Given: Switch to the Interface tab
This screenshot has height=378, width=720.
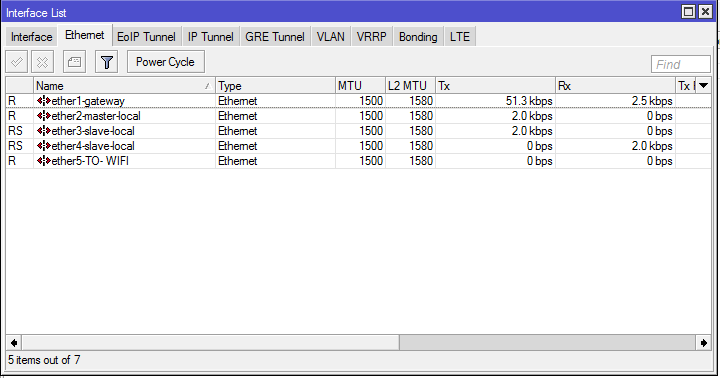Looking at the screenshot, I should [32, 37].
